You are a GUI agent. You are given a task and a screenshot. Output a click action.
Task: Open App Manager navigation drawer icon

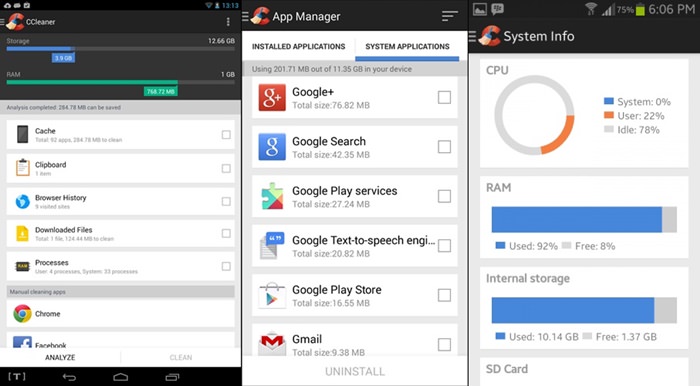pos(246,17)
